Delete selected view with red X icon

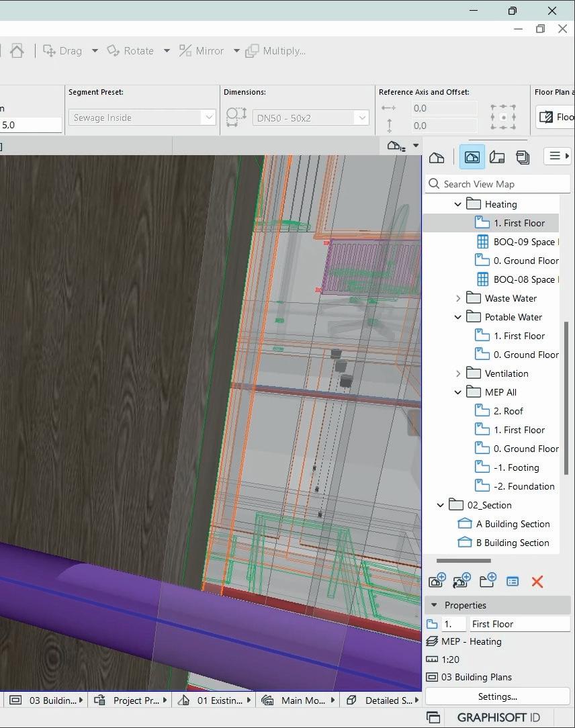(537, 582)
